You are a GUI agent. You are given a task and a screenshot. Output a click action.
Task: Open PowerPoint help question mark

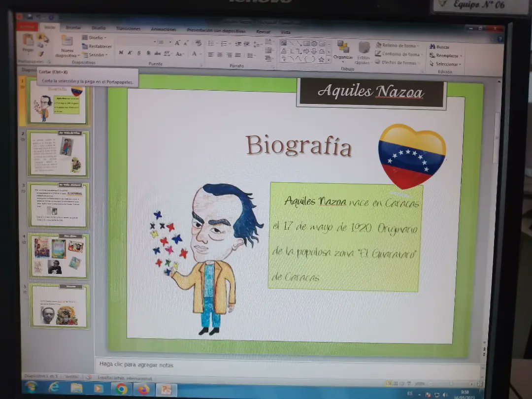click(500, 39)
